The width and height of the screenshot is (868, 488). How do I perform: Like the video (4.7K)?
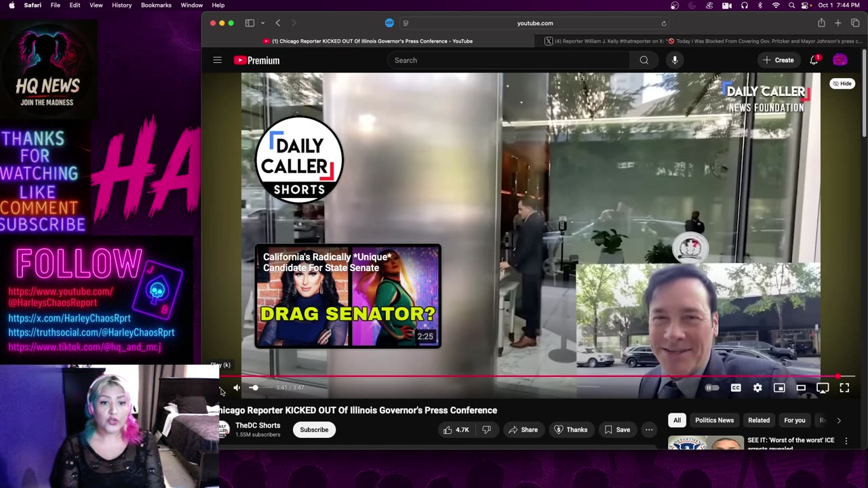(x=456, y=430)
